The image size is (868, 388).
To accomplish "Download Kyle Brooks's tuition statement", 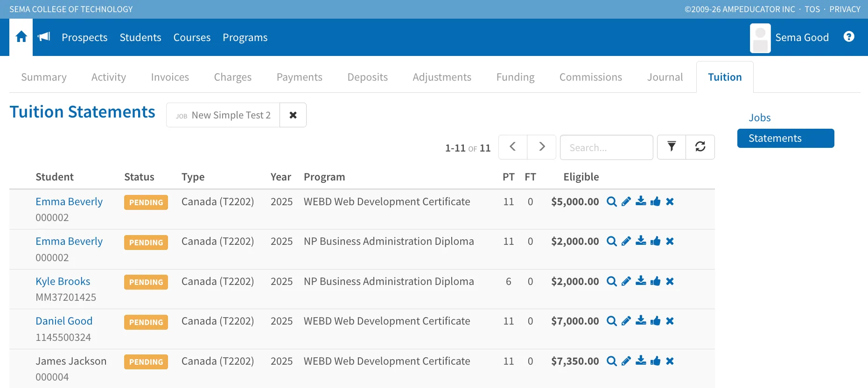I will click(641, 281).
